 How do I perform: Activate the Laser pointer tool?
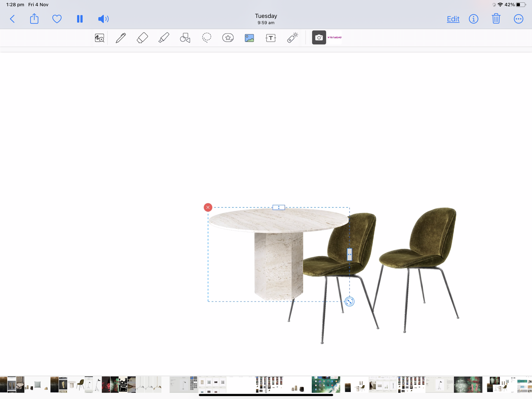click(x=292, y=38)
